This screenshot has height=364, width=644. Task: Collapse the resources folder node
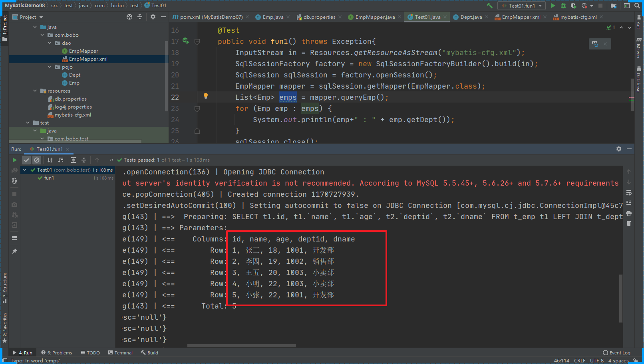click(x=35, y=91)
